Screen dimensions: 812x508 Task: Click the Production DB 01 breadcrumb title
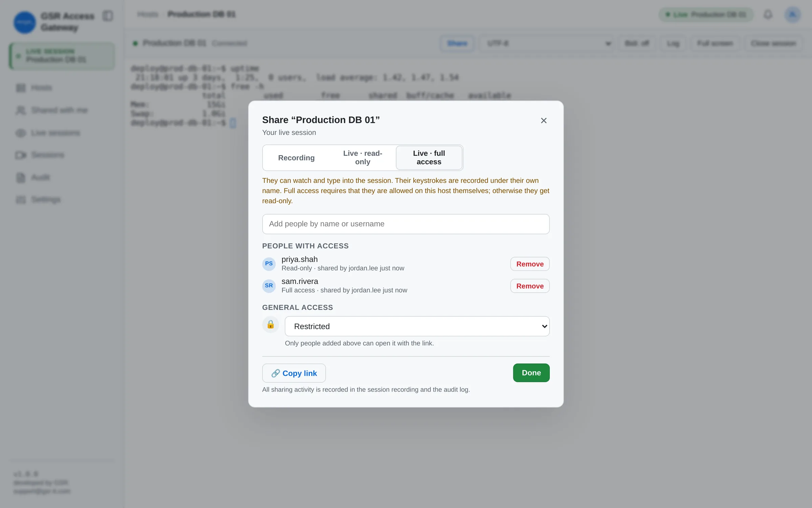click(202, 14)
